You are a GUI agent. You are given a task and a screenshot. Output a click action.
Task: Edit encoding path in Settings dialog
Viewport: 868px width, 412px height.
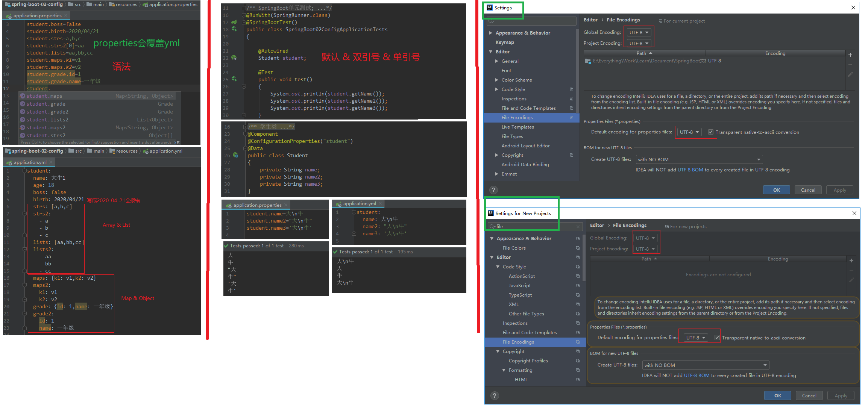[x=850, y=74]
